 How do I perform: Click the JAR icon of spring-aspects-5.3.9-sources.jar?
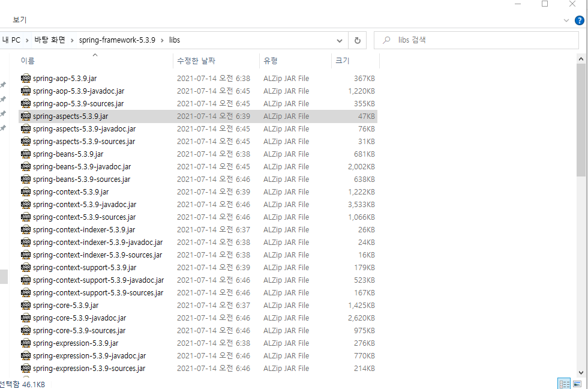tap(25, 142)
